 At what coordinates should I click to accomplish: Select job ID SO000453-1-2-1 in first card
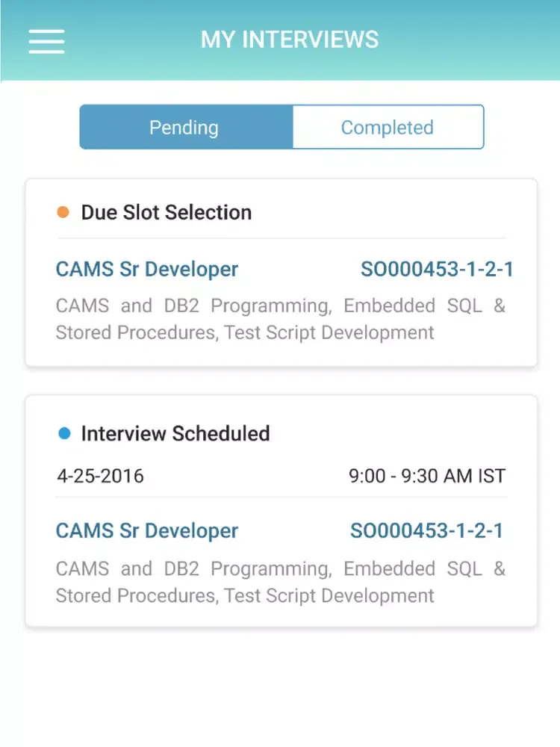[437, 269]
